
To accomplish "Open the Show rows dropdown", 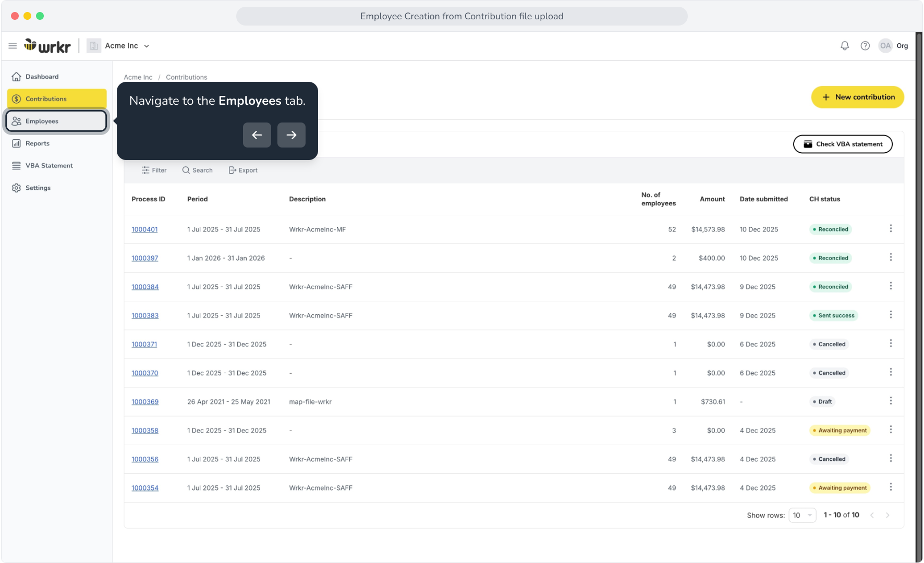I will (x=803, y=515).
